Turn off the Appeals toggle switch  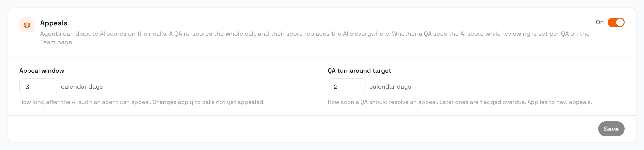pos(616,22)
